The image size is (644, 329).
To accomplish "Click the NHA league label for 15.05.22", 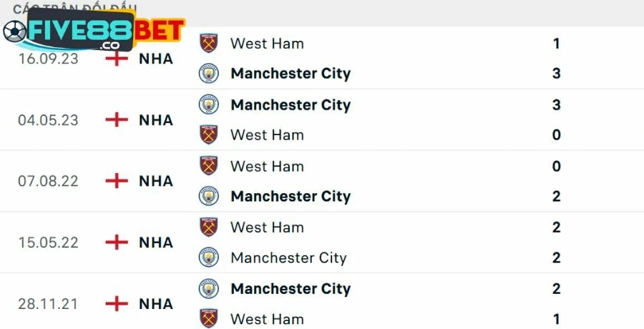I will tap(156, 243).
